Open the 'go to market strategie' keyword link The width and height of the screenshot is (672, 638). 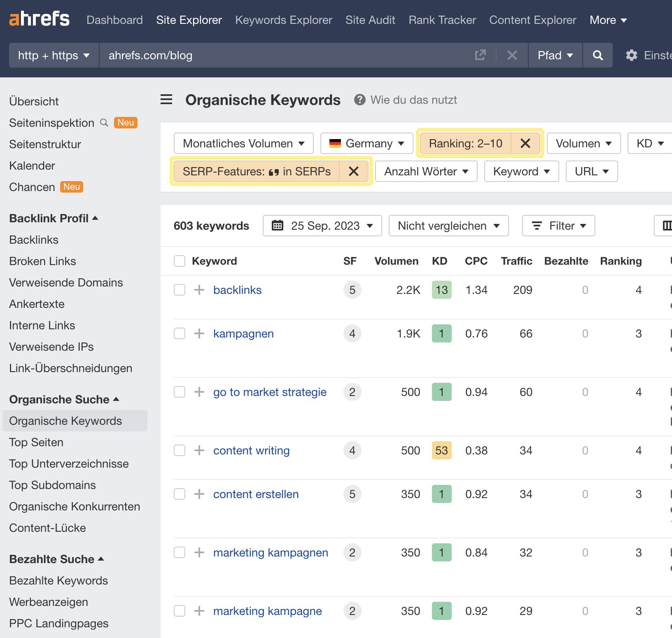(270, 392)
